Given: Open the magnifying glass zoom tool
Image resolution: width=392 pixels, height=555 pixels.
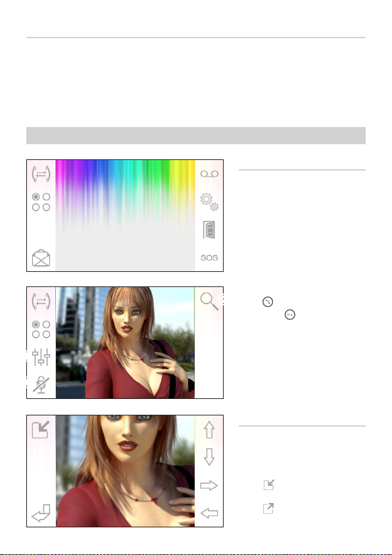Looking at the screenshot, I should coord(209,302).
